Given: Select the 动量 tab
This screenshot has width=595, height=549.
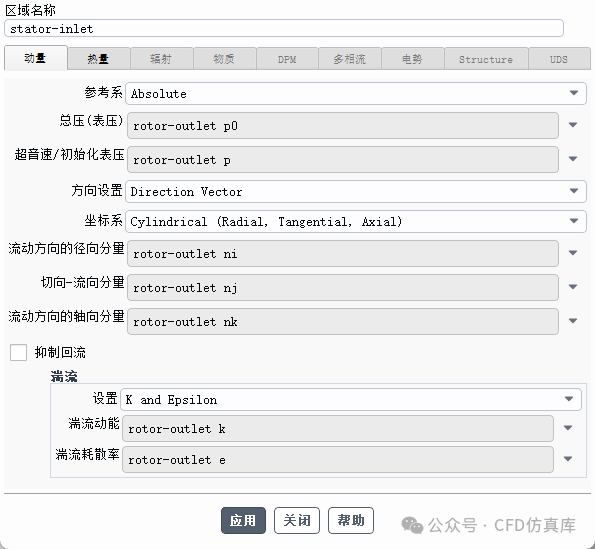Looking at the screenshot, I should [36, 58].
